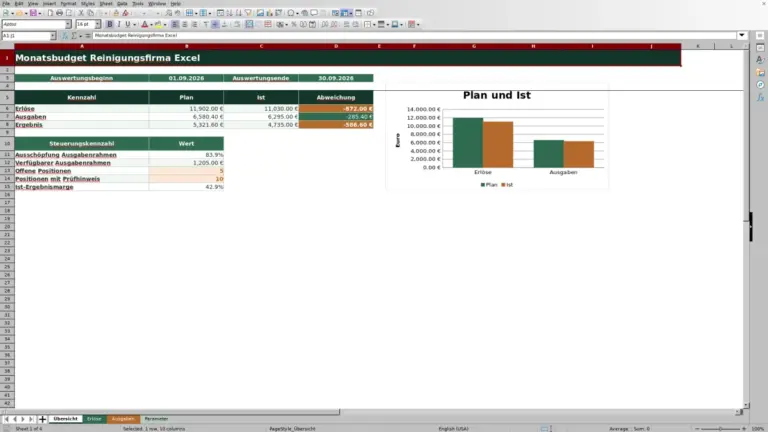Click the Cut scissors icon

click(81, 13)
